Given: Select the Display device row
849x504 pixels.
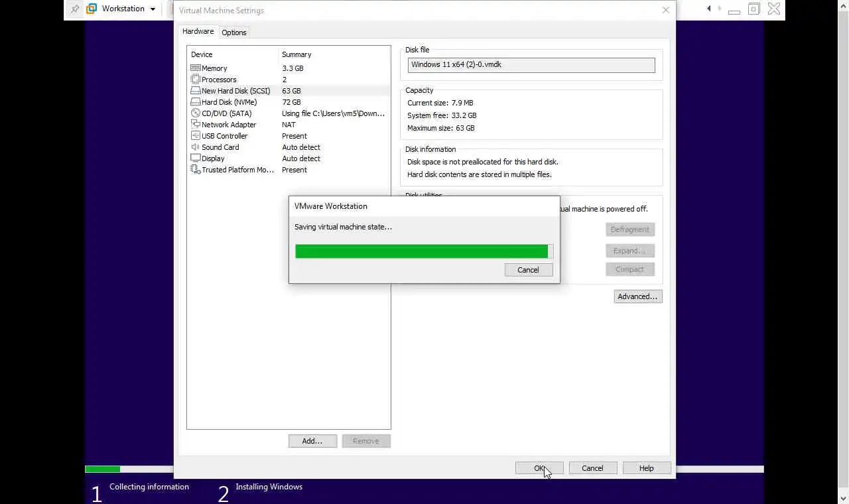Looking at the screenshot, I should click(x=289, y=158).
